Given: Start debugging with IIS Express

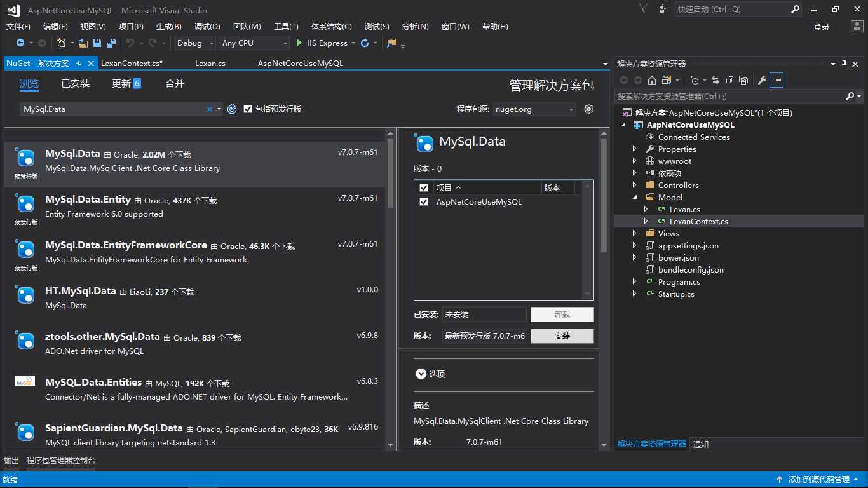Looking at the screenshot, I should click(322, 43).
